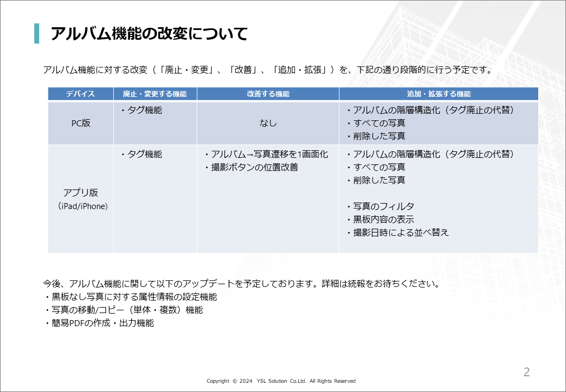
Task: Click the slide title アルバム機能の改変について
Action: tap(149, 34)
